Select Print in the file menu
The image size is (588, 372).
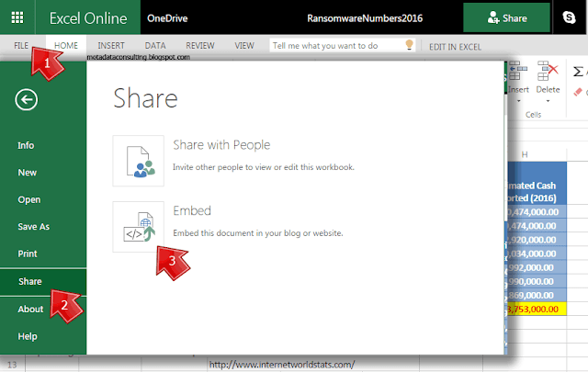coord(28,254)
